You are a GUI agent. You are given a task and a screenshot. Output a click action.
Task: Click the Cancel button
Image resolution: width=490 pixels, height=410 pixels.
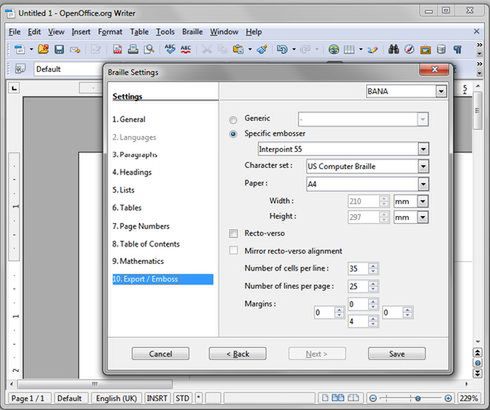pyautogui.click(x=160, y=354)
